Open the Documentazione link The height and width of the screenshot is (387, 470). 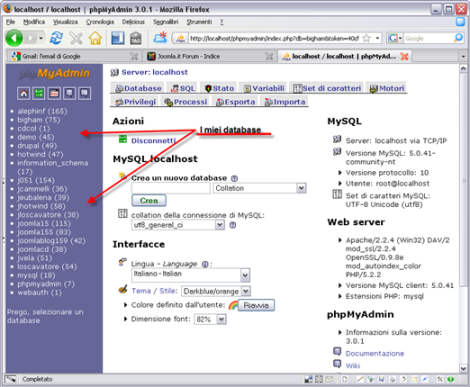375,354
